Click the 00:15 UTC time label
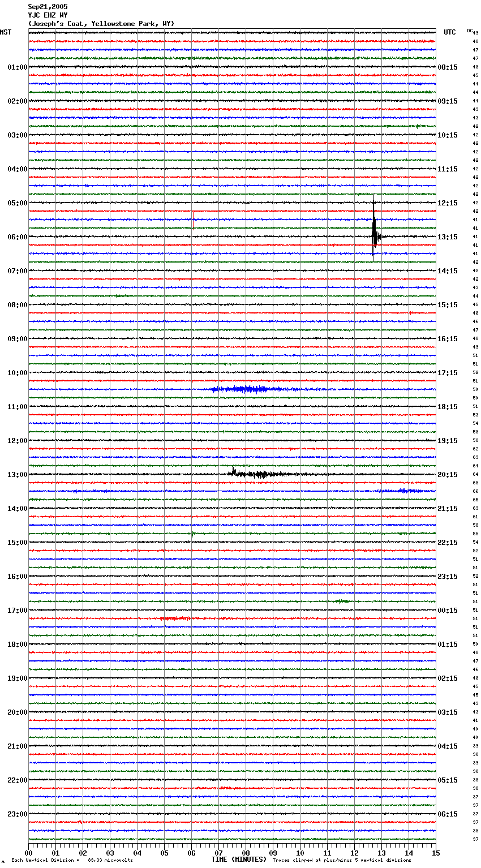The image size is (481, 868). pos(448,611)
